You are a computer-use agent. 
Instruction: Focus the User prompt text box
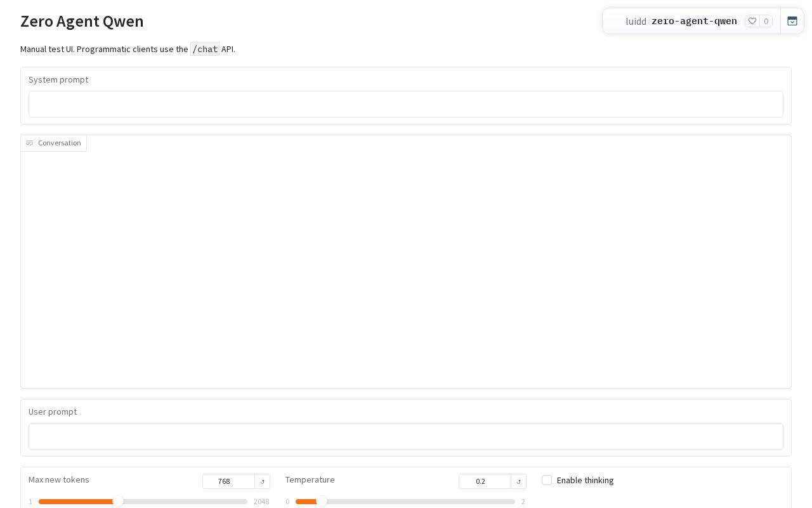tap(406, 436)
